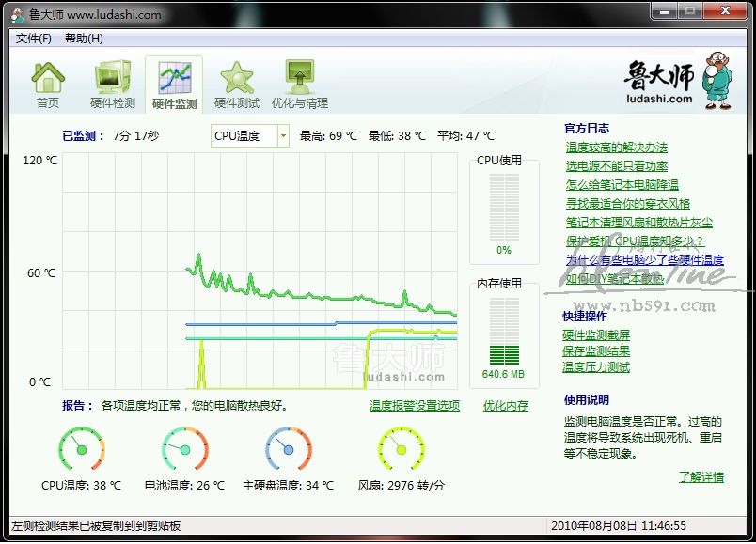This screenshot has width=756, height=544.
Task: Open the 文件(F) menu
Action: click(x=33, y=39)
